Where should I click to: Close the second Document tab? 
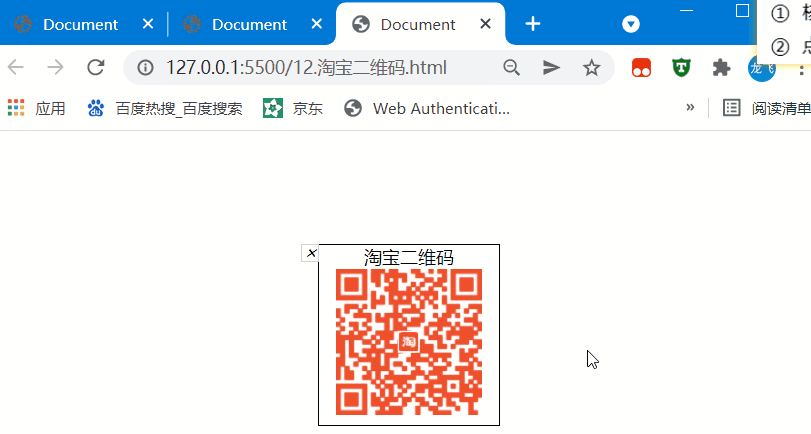pyautogui.click(x=317, y=24)
